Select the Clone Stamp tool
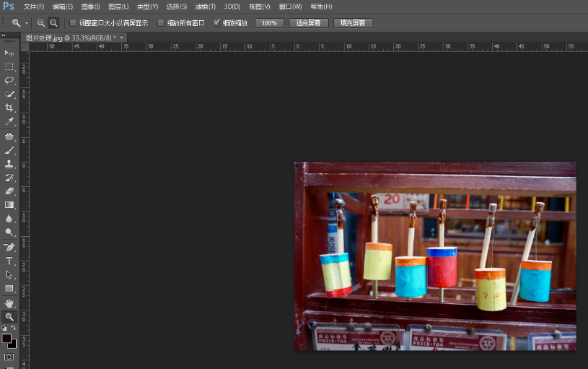588x369 pixels. click(9, 164)
